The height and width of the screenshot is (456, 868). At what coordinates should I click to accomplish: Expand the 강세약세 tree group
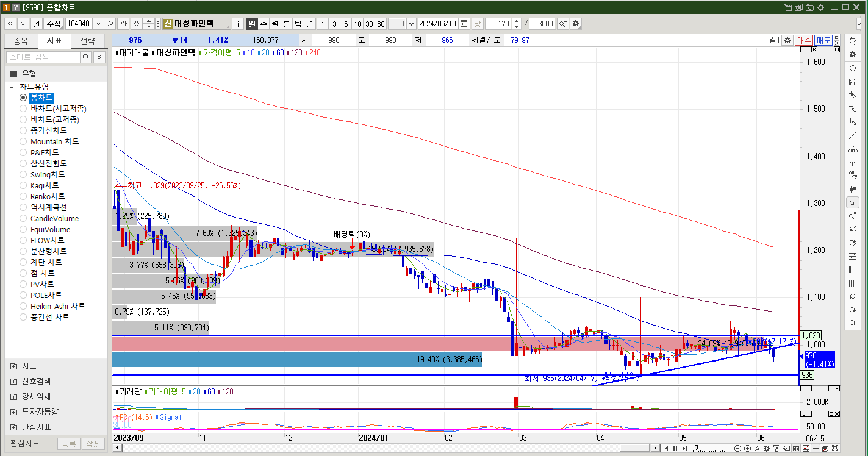[13, 396]
